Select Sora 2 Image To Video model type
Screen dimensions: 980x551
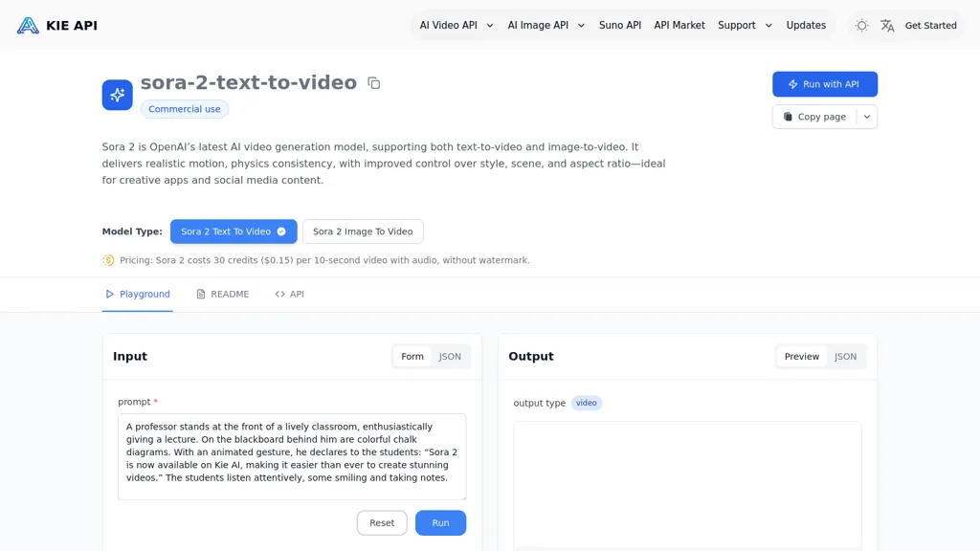tap(363, 231)
